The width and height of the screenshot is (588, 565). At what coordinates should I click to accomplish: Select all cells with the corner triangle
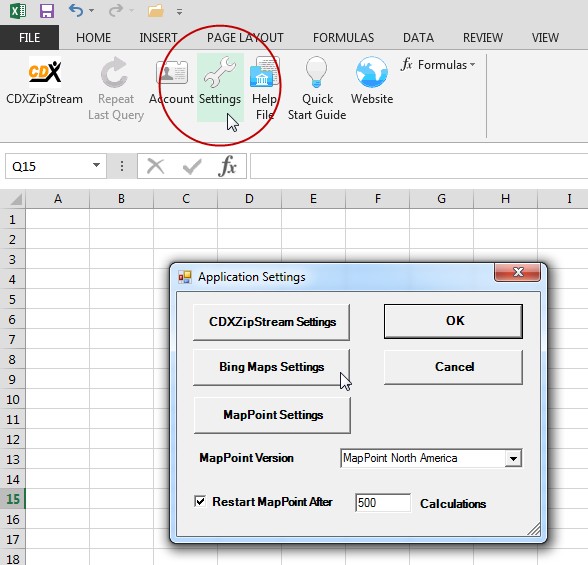pos(16,199)
